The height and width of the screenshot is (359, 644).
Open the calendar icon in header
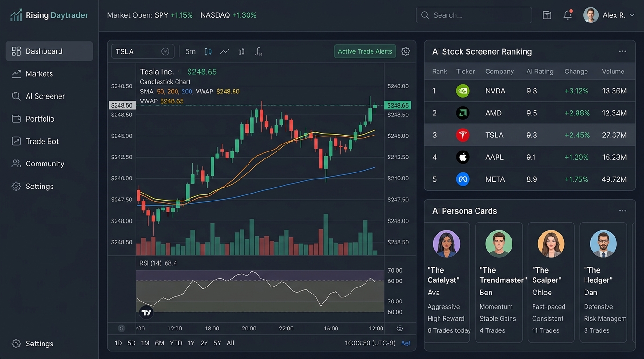(x=547, y=15)
